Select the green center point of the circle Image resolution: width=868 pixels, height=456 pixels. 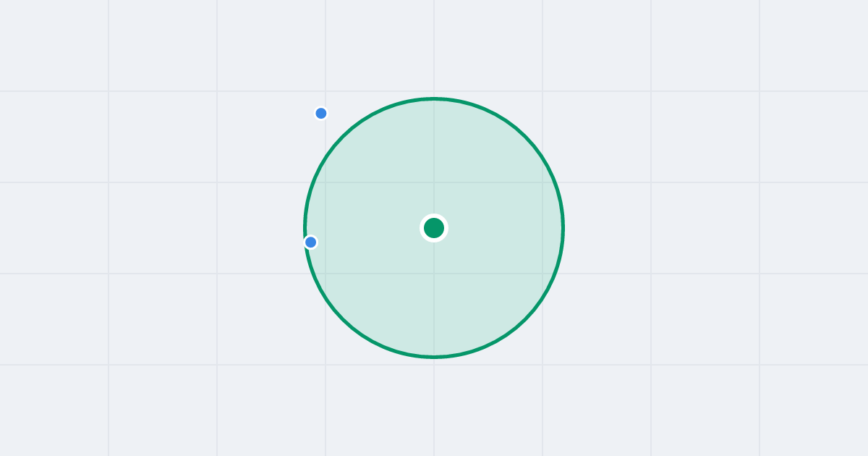[434, 228]
